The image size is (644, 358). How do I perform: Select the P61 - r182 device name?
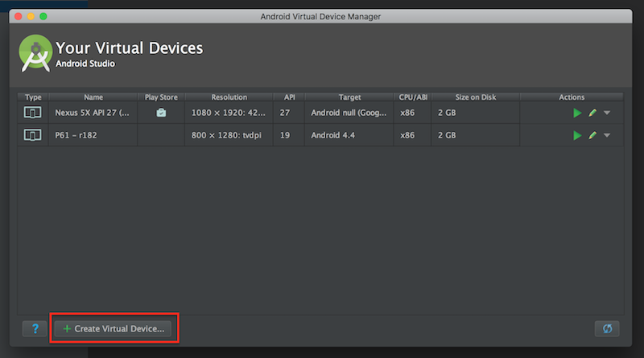click(76, 135)
